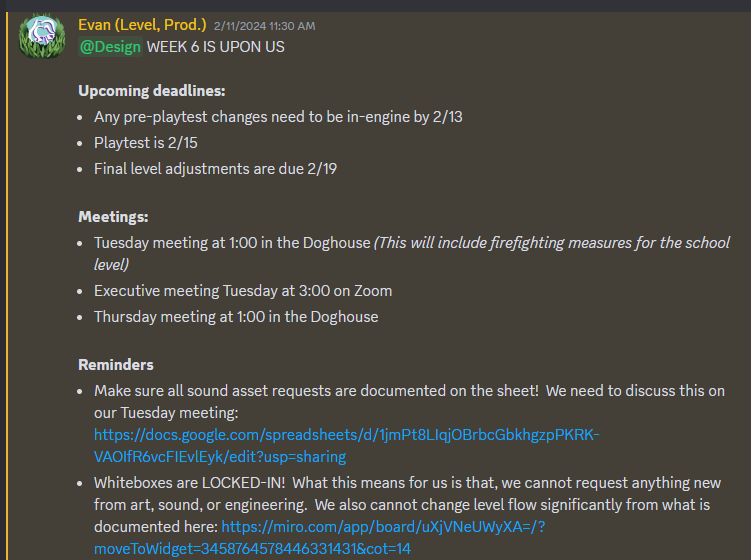Click the Thursday meeting in the Doghouse line
The height and width of the screenshot is (560, 751).
coord(236,317)
